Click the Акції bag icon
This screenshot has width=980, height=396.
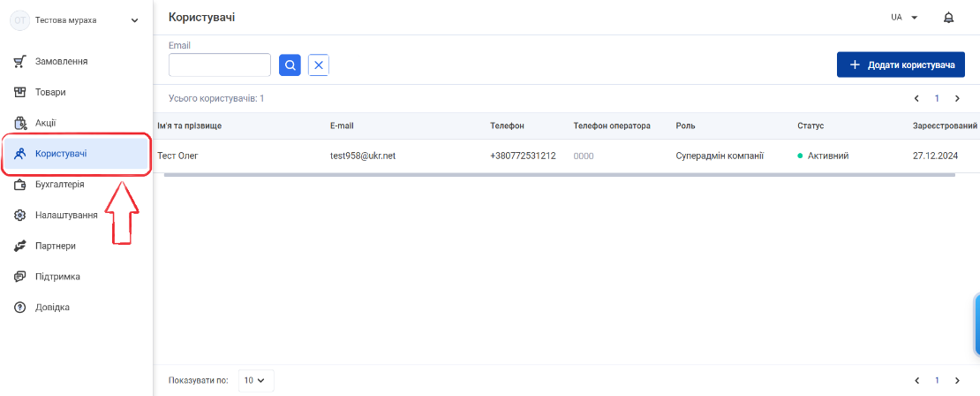19,123
